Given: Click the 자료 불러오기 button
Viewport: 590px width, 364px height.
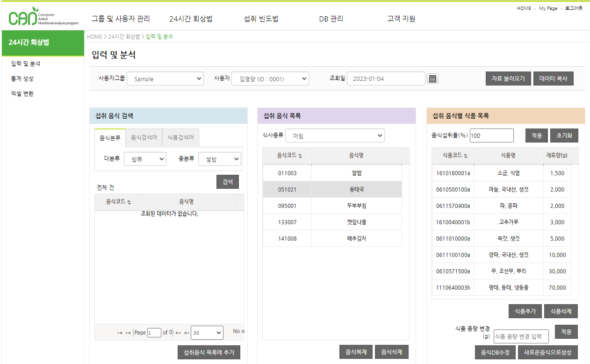Looking at the screenshot, I should (508, 79).
